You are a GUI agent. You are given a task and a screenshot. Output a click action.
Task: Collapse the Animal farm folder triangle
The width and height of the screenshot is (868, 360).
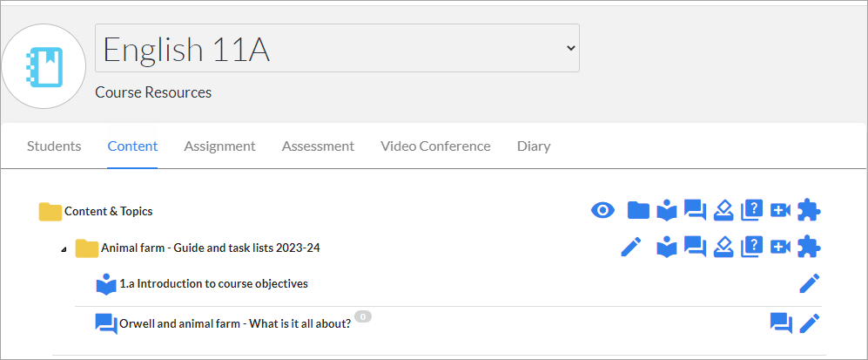coord(64,250)
